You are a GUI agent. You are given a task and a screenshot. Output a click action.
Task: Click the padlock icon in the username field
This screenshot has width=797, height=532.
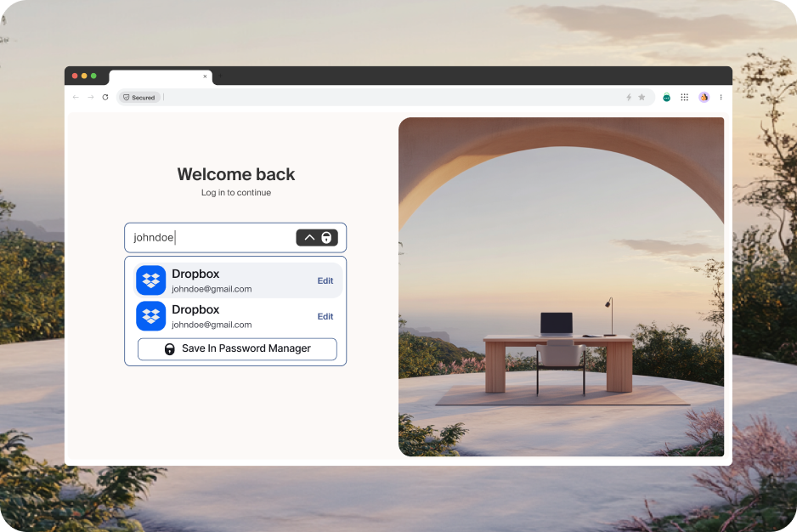point(326,237)
